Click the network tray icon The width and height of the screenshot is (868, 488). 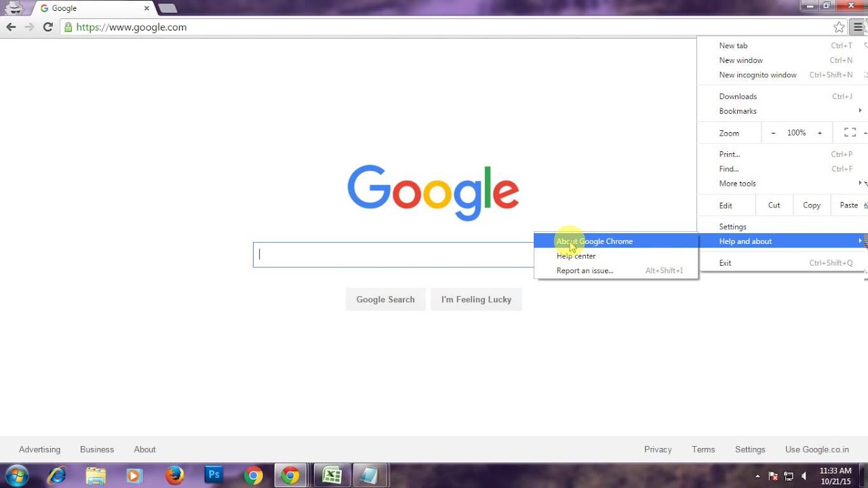click(x=789, y=476)
